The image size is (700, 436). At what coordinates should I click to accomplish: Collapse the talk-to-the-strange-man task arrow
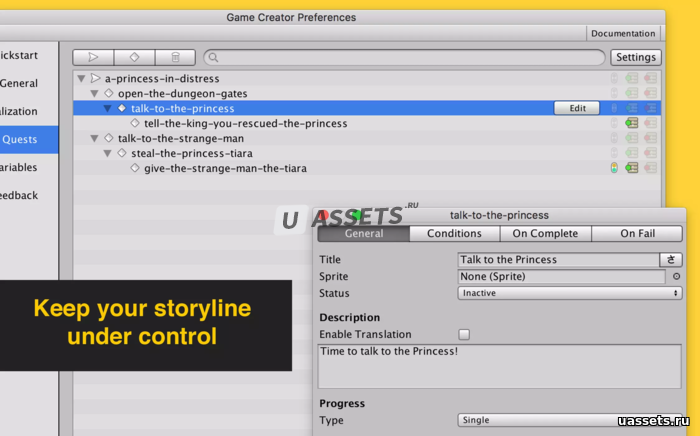click(x=94, y=138)
